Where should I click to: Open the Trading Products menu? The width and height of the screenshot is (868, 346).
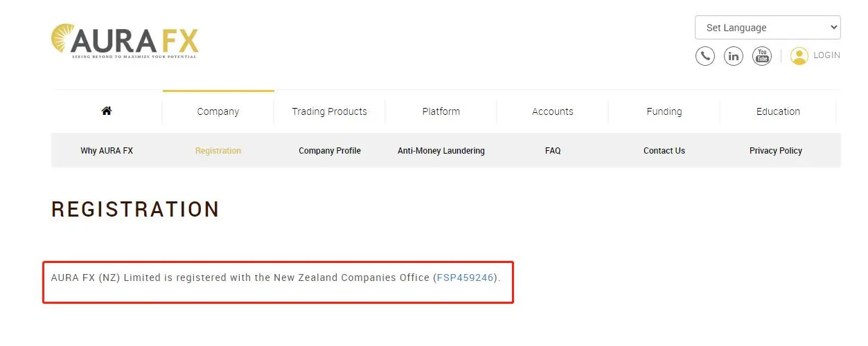(x=330, y=111)
